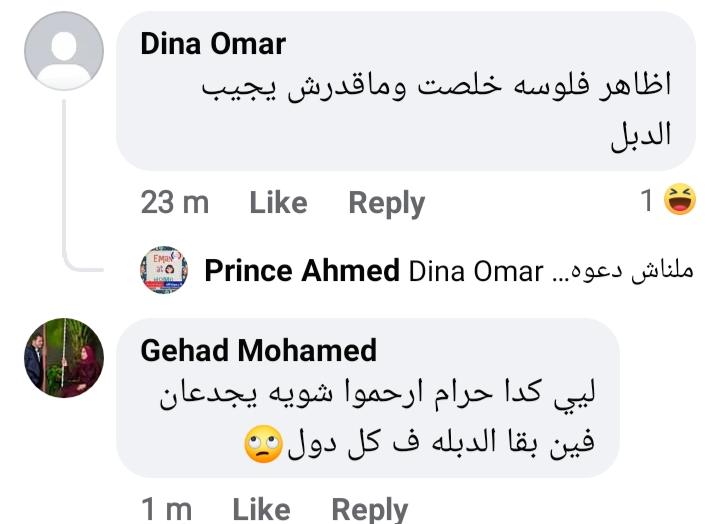Screen dimensions: 720x524
Task: Click the 1 m timestamp
Action: click(x=166, y=510)
